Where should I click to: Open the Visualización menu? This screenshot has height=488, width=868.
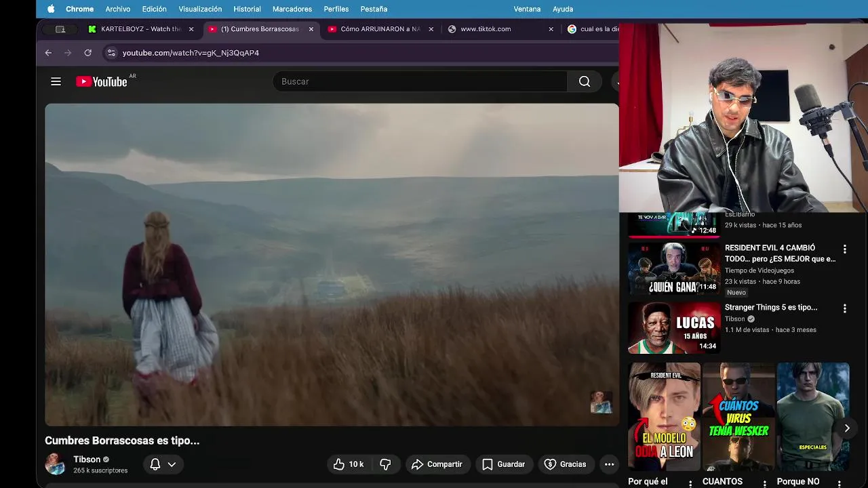click(x=200, y=9)
